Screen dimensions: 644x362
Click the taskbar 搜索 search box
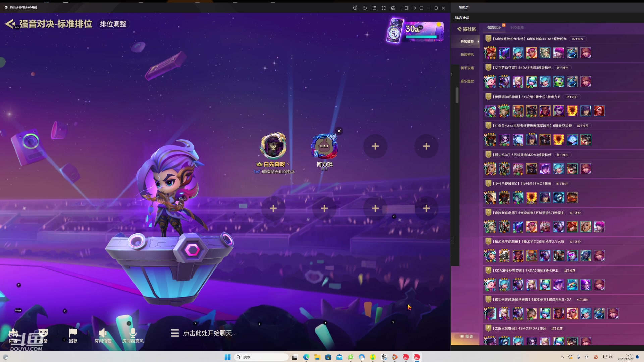pyautogui.click(x=261, y=357)
